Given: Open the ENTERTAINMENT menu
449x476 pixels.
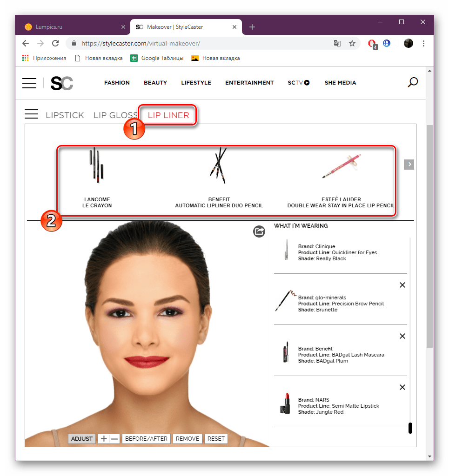Looking at the screenshot, I should [x=249, y=83].
